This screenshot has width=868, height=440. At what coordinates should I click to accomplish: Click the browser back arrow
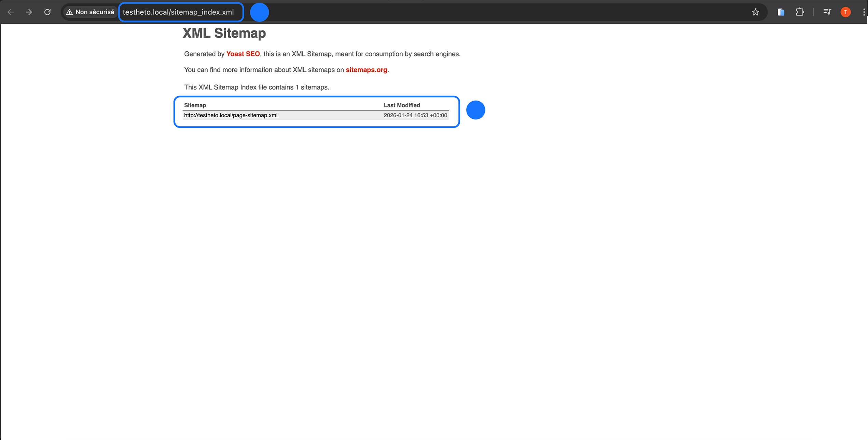point(11,12)
